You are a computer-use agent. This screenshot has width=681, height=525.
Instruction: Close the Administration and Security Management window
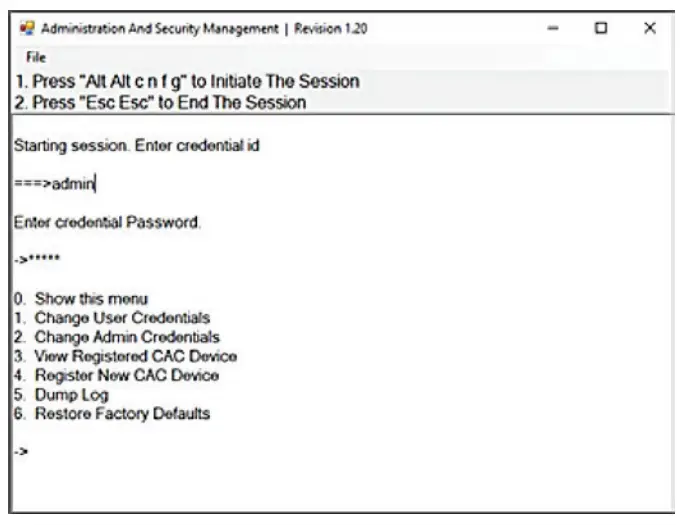click(x=649, y=29)
